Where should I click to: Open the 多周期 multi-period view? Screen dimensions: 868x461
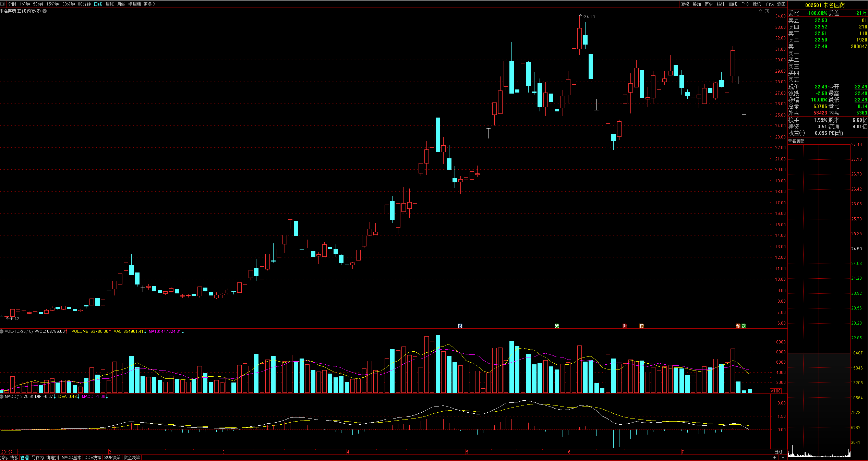[135, 4]
